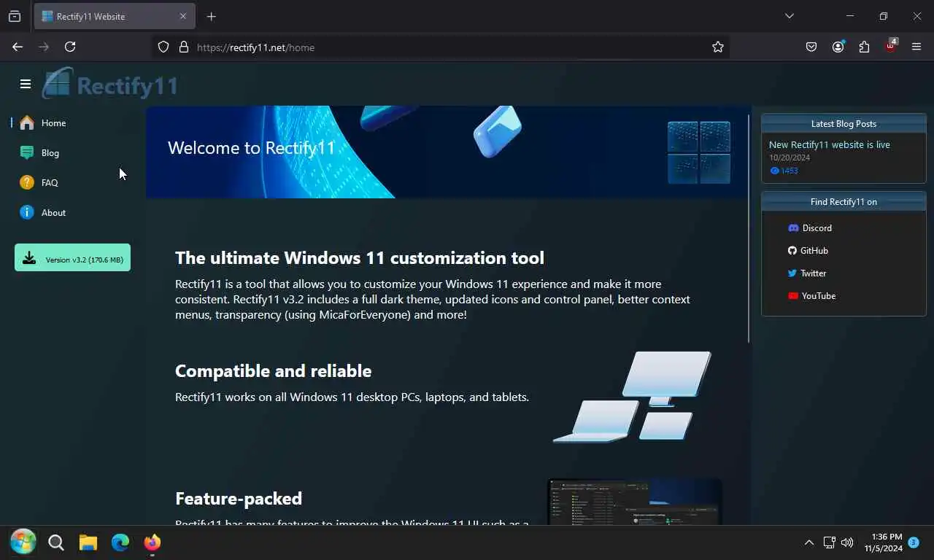The image size is (934, 560).
Task: Open the network tray icon
Action: coord(829,542)
